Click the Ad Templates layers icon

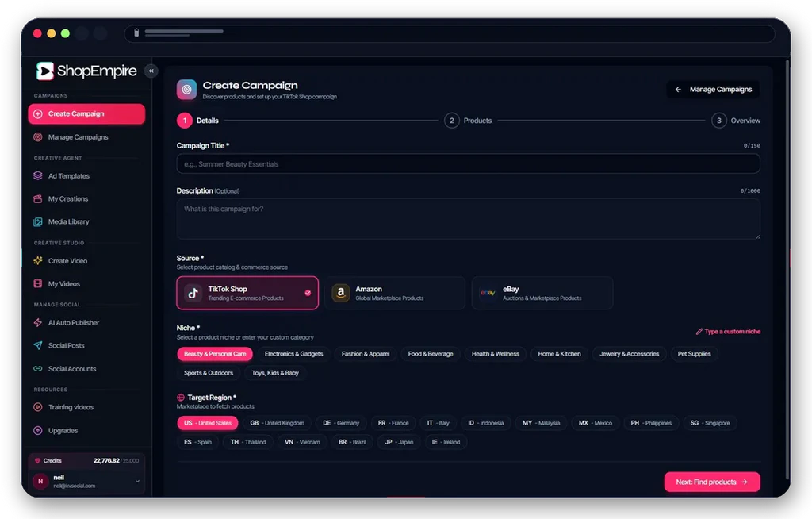38,176
